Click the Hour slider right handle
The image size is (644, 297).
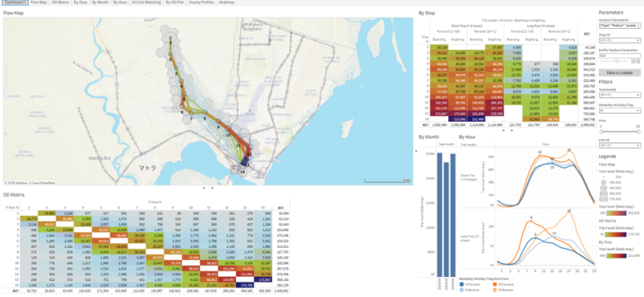[638, 131]
